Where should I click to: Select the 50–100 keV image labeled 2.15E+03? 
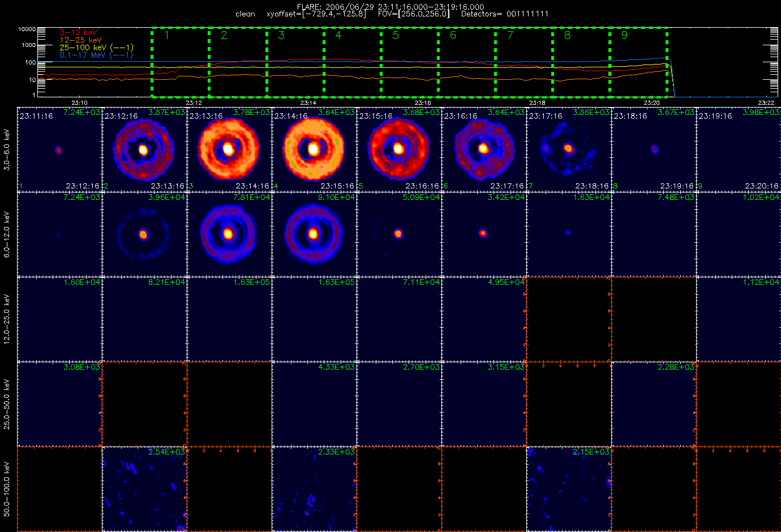tap(569, 489)
